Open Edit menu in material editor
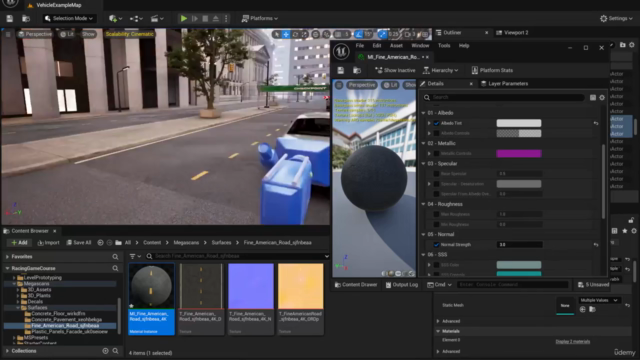The width and height of the screenshot is (640, 360). [377, 46]
